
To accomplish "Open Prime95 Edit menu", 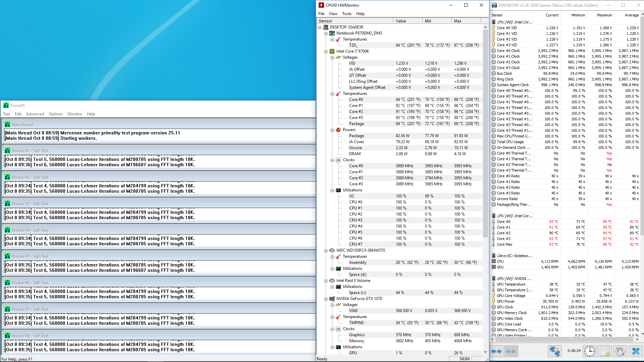I will pyautogui.click(x=18, y=114).
